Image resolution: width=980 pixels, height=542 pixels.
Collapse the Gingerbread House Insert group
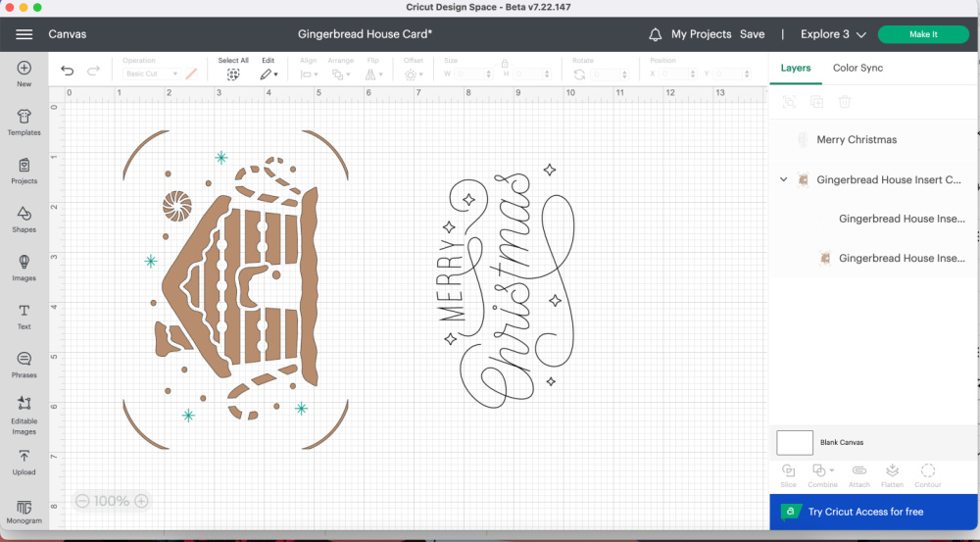pyautogui.click(x=783, y=179)
